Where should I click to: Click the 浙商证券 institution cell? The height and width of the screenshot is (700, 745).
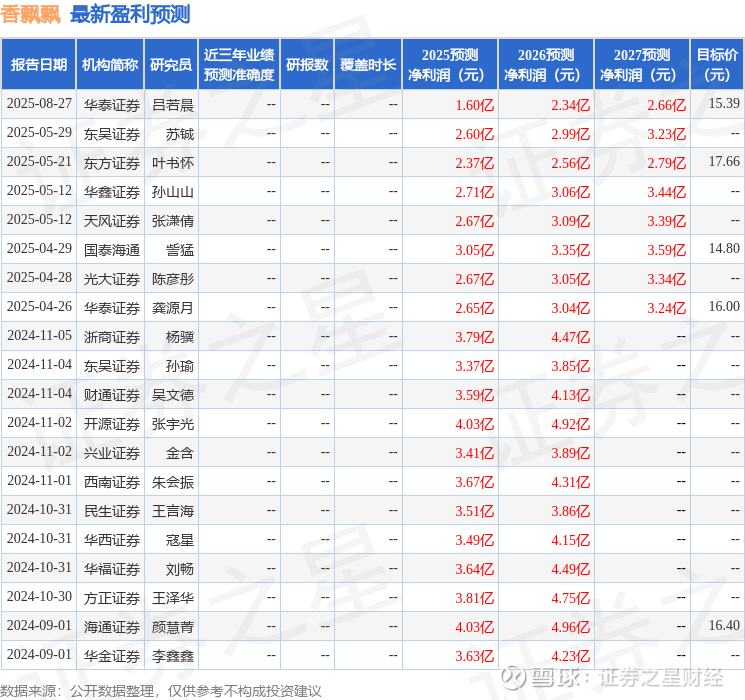click(112, 337)
